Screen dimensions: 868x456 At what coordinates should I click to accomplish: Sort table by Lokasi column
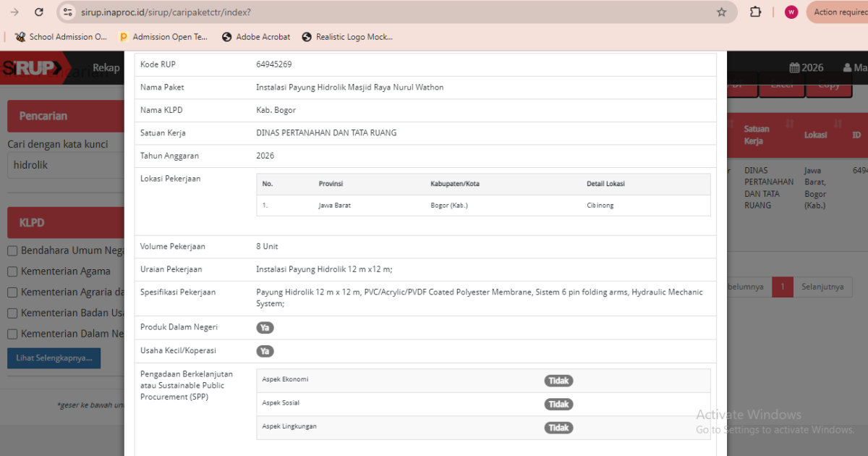(815, 135)
